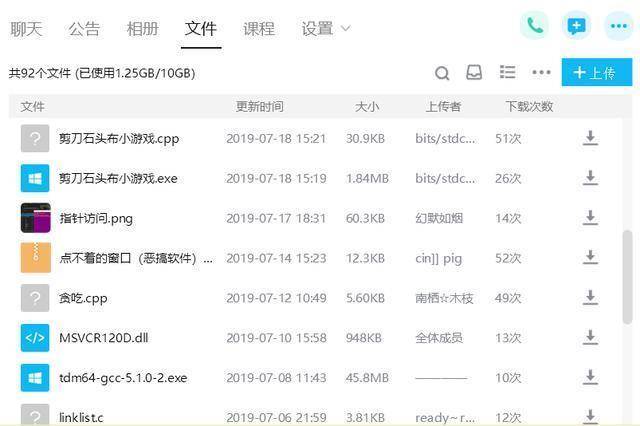Download the 点不着的窗口 archive
Image resolution: width=640 pixels, height=426 pixels.
click(590, 257)
